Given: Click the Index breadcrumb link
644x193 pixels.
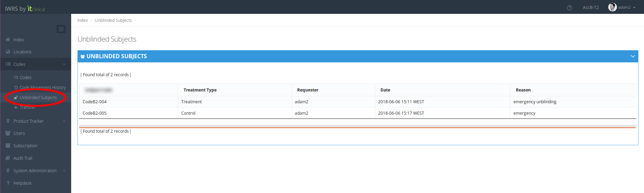Looking at the screenshot, I should tap(83, 20).
